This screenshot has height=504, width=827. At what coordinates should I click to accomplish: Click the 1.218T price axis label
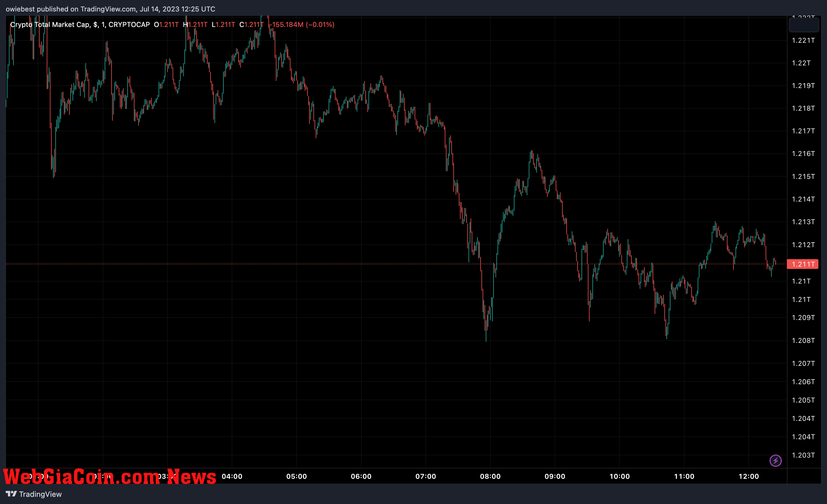(803, 108)
